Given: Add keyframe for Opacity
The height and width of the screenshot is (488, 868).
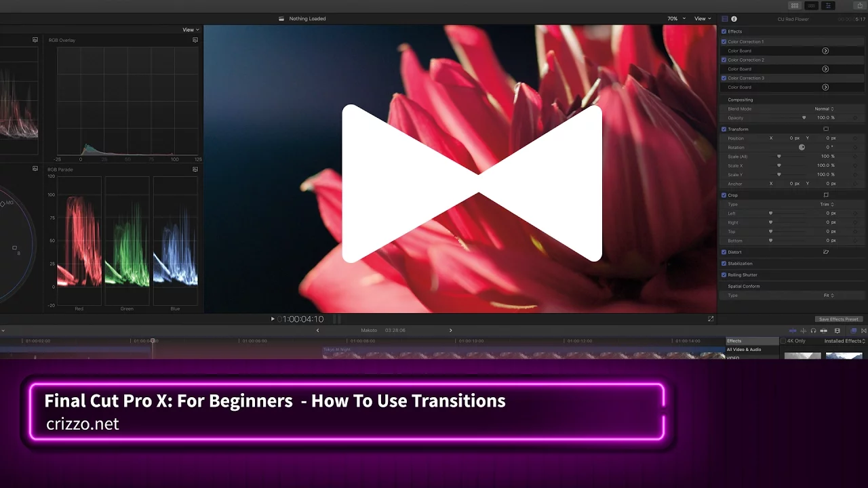Looking at the screenshot, I should click(x=856, y=118).
